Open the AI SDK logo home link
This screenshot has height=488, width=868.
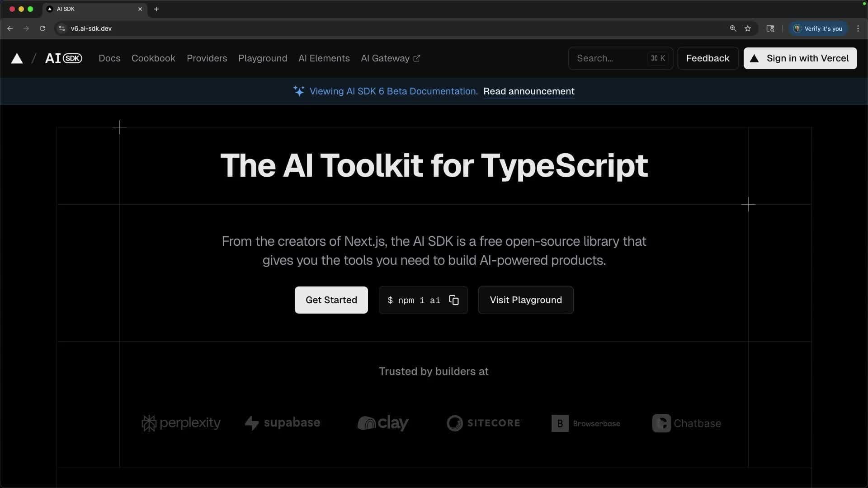coord(64,58)
